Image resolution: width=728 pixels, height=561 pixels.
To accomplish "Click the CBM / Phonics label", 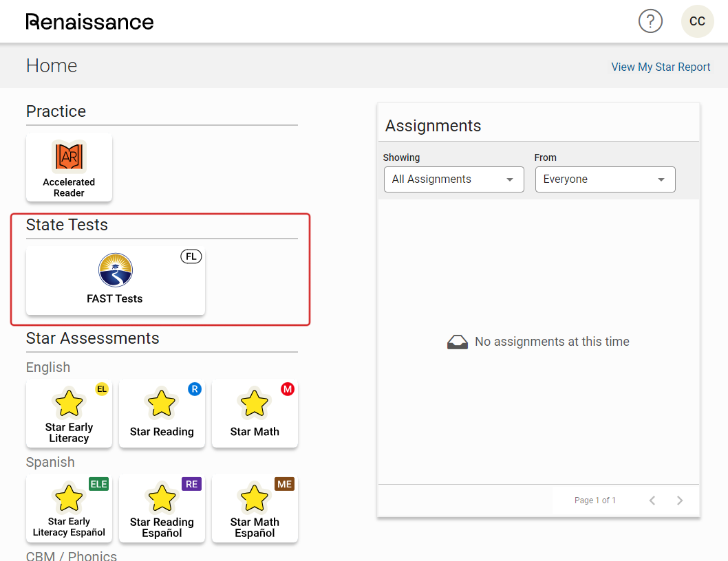I will (x=71, y=555).
